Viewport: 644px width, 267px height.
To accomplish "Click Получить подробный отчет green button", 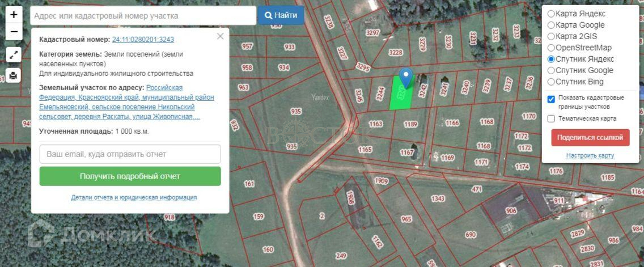I will click(130, 176).
